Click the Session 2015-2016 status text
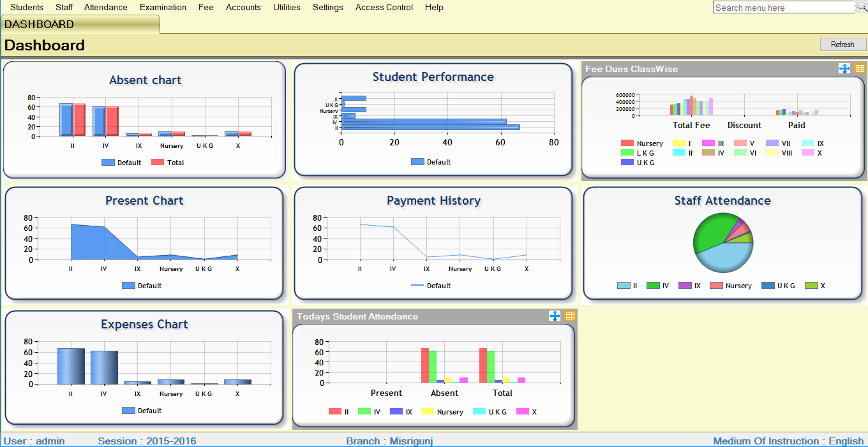Screen dimensions: 868x447 coord(147,441)
